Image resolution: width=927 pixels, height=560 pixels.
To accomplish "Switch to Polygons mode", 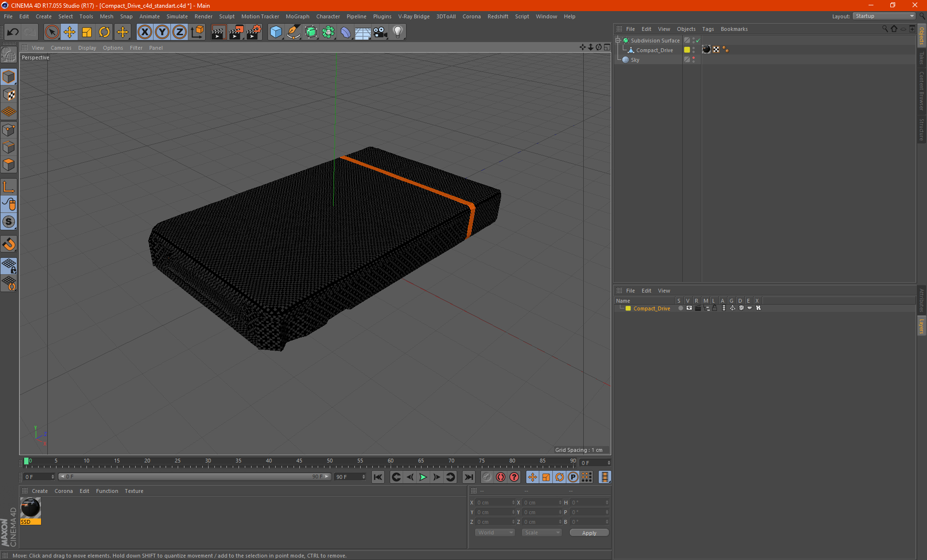I will (x=9, y=165).
